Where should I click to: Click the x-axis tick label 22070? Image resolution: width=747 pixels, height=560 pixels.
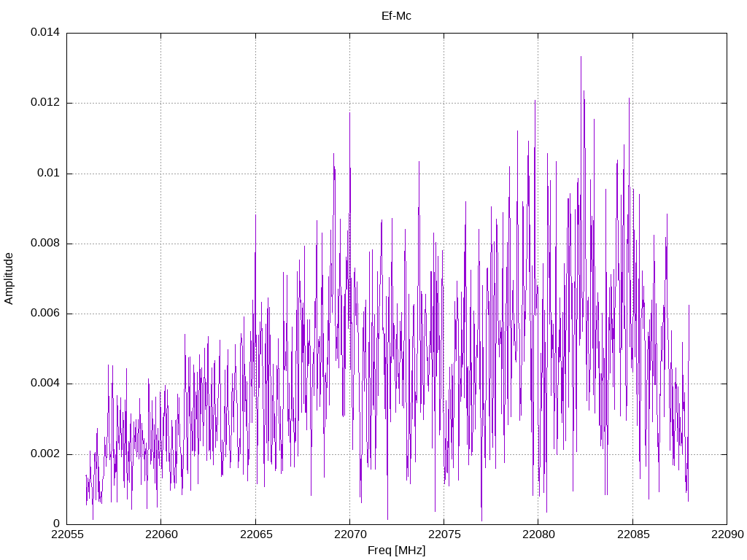(350, 534)
